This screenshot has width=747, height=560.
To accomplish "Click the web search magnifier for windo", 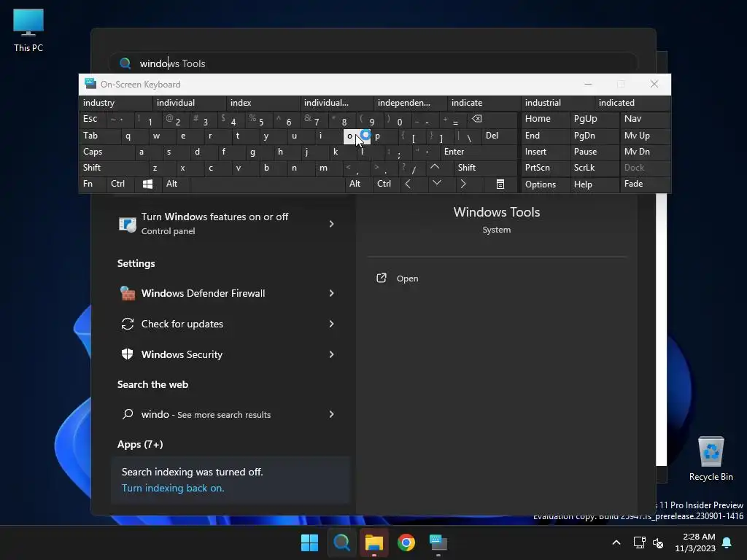I will pos(127,414).
